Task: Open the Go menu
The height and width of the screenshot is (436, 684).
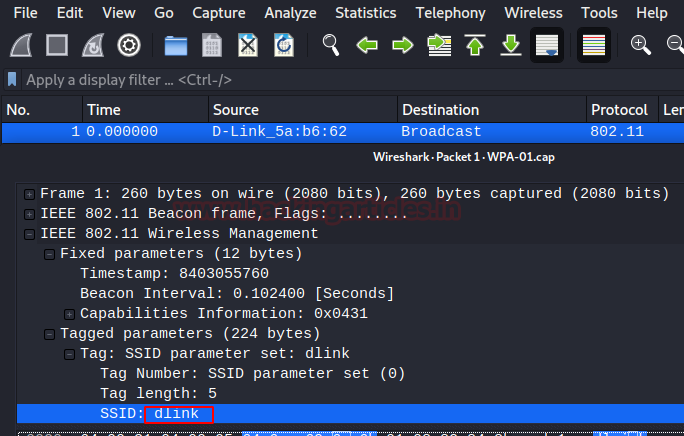Action: (x=164, y=13)
